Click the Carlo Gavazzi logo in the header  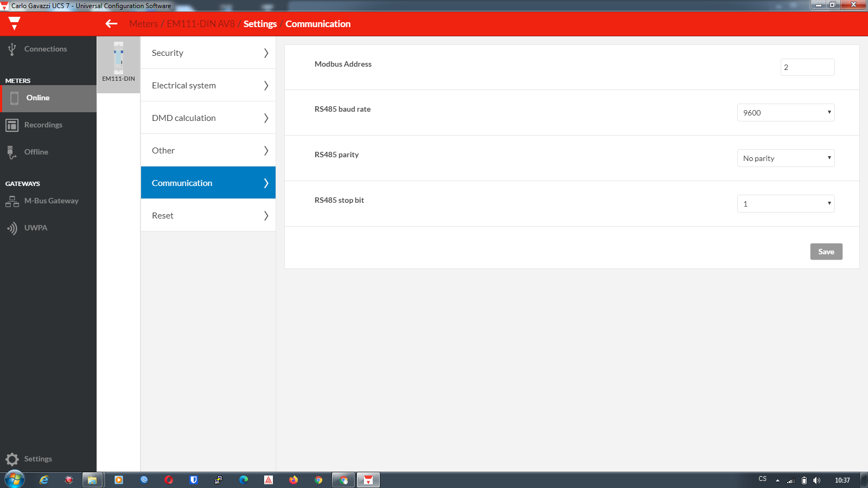coord(15,23)
